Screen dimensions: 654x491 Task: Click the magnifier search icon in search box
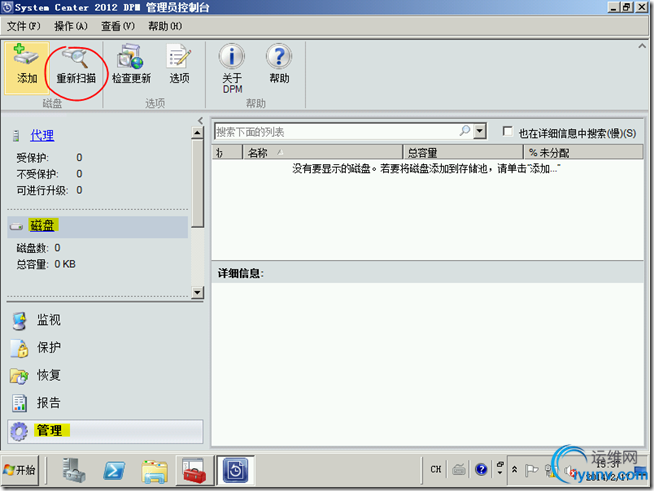(465, 131)
